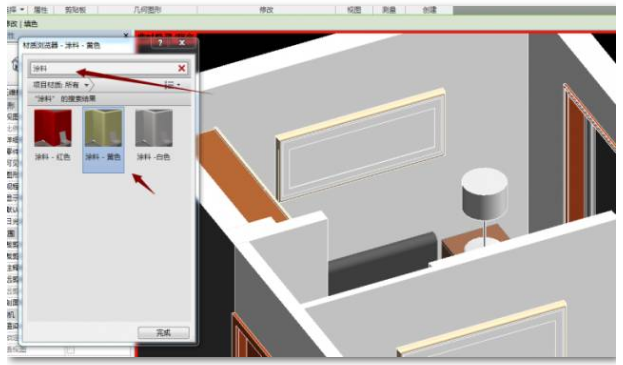The width and height of the screenshot is (623, 365).
Task: Open the 属性 ribbon panel label
Action: [41, 10]
